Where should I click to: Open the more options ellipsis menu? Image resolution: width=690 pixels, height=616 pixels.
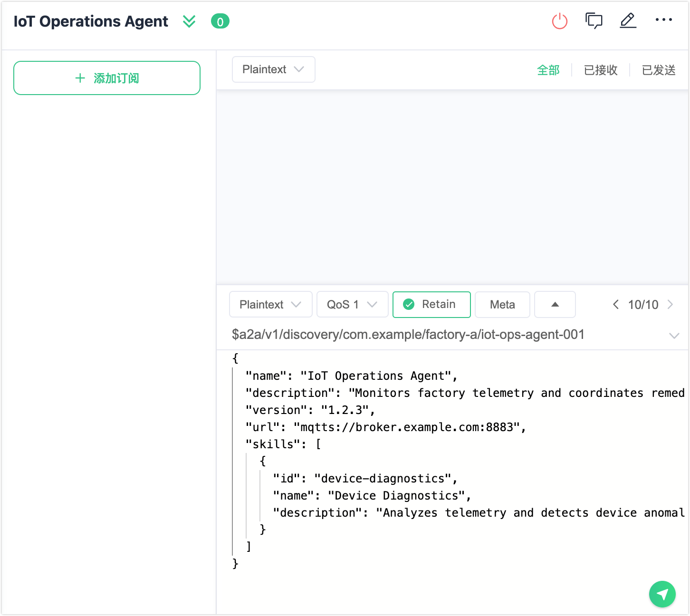663,21
